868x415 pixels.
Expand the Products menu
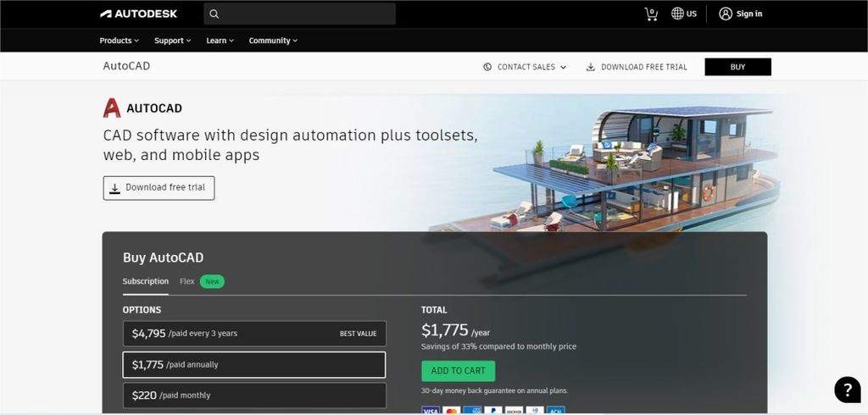click(x=119, y=41)
